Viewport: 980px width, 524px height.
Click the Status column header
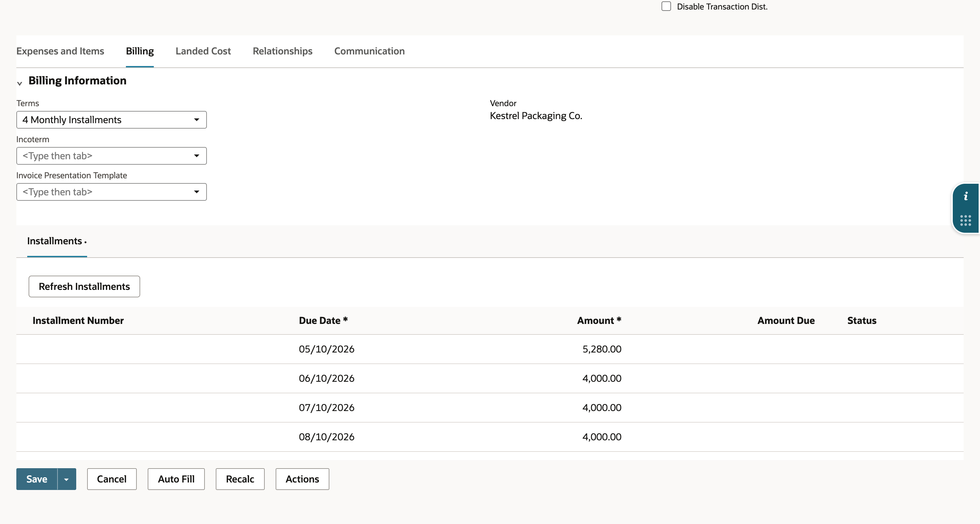[862, 321]
